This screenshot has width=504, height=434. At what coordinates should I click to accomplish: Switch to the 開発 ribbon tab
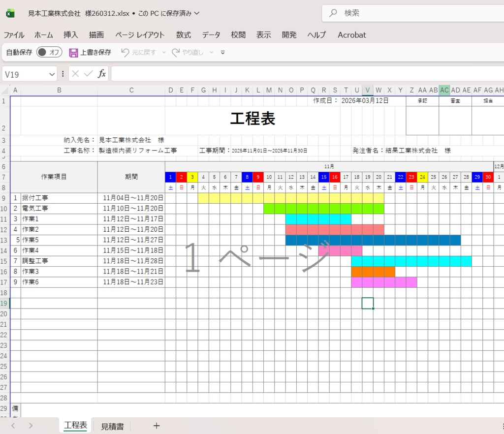[289, 35]
